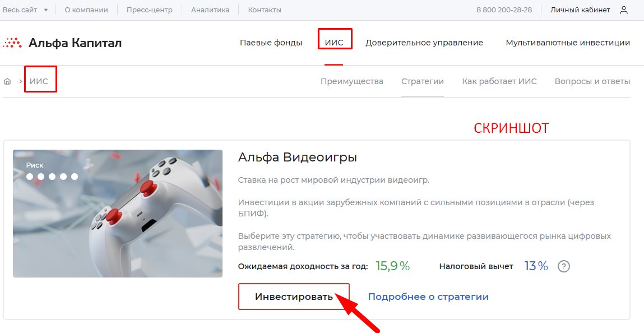Expand the "Весь сайт" dropdown
The height and width of the screenshot is (333, 644).
[25, 10]
